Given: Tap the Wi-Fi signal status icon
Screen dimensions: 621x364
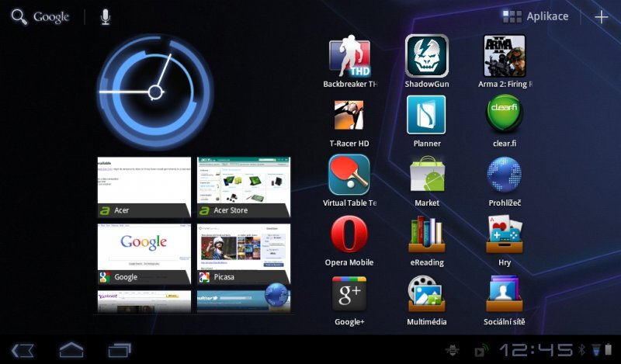Looking at the screenshot, I should tap(596, 350).
